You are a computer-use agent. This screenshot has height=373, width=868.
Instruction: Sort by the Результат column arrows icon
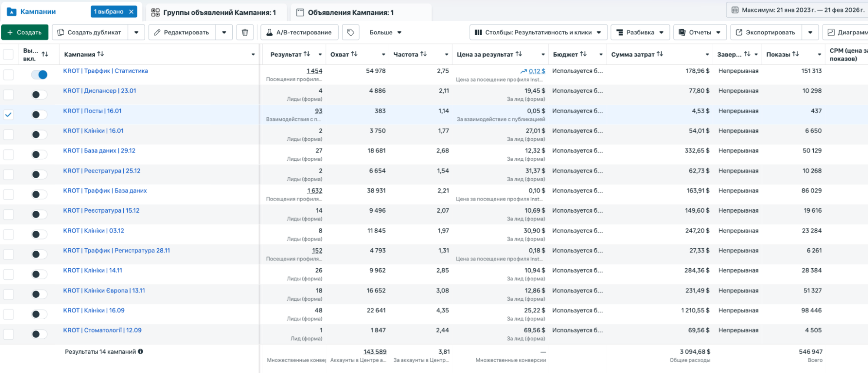pos(307,54)
